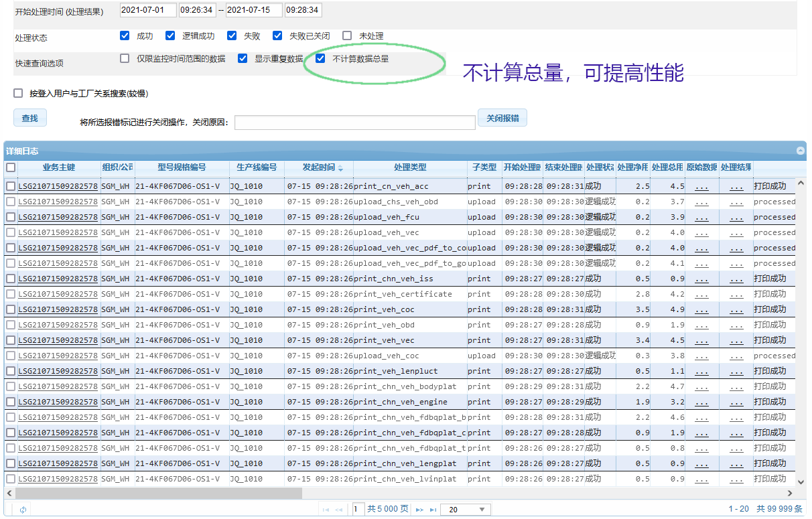Sort by the 处理类型 column header
Screen dimensions: 812x519
tap(410, 167)
